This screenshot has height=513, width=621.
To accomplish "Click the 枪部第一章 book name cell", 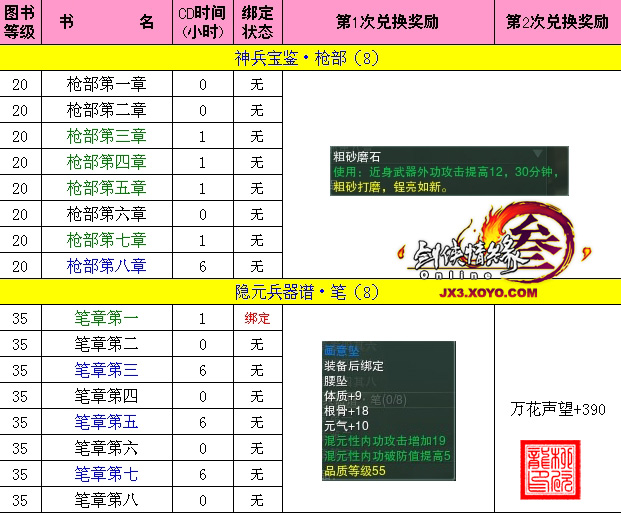I will (x=106, y=84).
